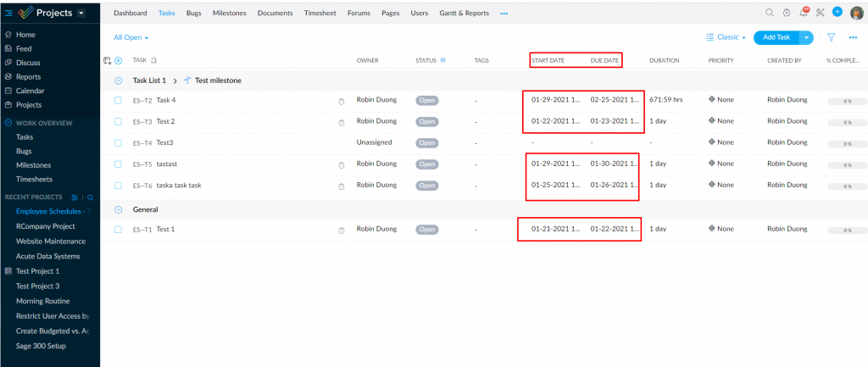
Task: Switch to the Bugs tab
Action: click(194, 14)
